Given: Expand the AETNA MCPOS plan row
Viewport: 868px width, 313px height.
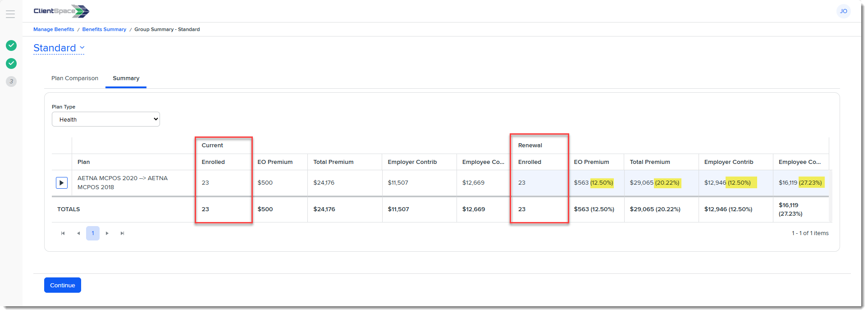Looking at the screenshot, I should click(x=62, y=183).
